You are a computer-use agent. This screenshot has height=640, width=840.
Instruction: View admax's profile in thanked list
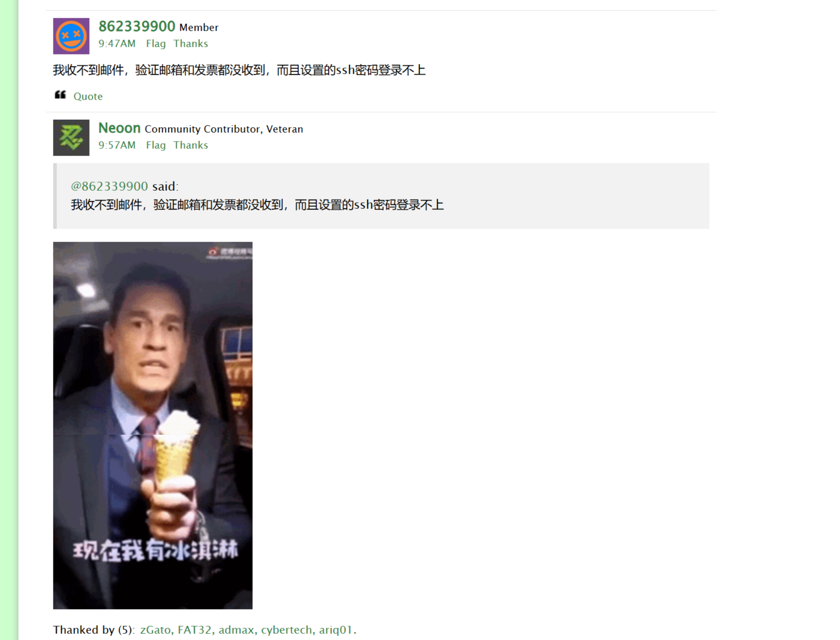[236, 630]
